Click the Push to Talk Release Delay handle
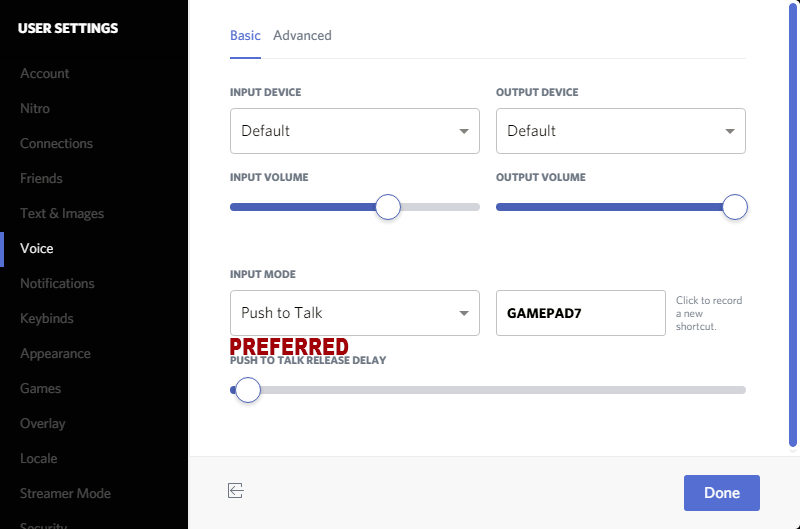The height and width of the screenshot is (529, 800). coord(247,389)
